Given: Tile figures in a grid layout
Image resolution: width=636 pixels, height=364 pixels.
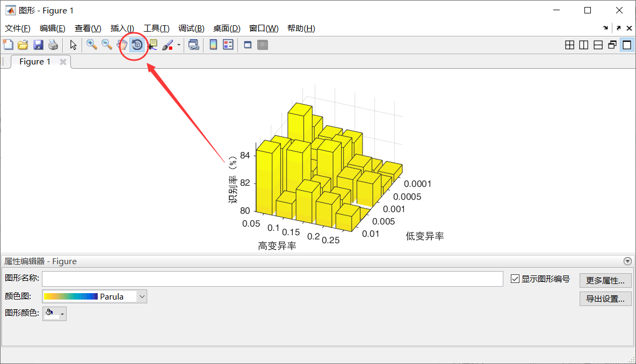Looking at the screenshot, I should click(x=569, y=45).
